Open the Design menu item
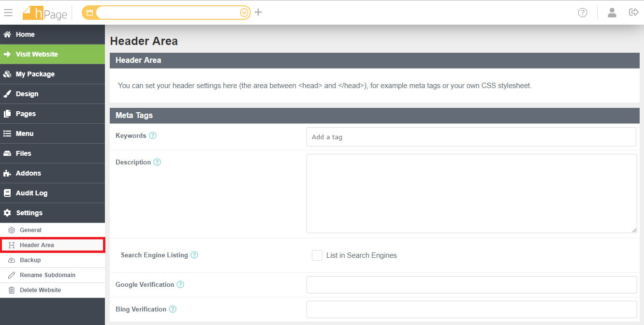This screenshot has width=644, height=325. (52, 94)
